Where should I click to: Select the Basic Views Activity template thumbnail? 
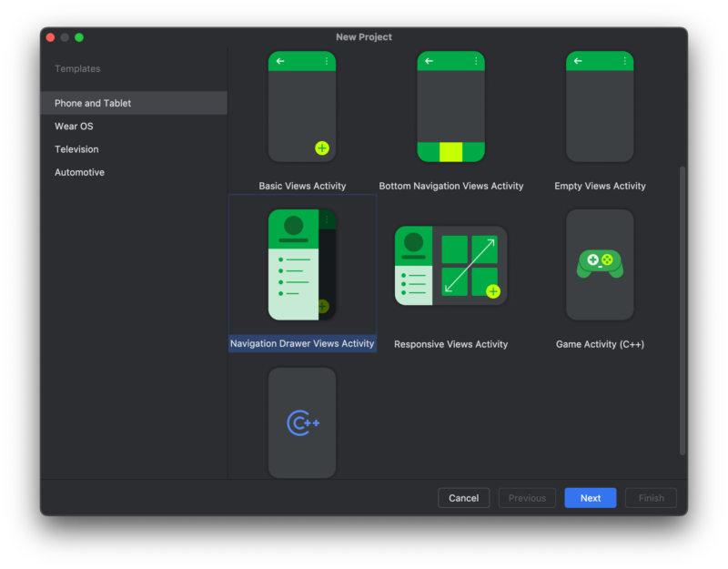[302, 107]
